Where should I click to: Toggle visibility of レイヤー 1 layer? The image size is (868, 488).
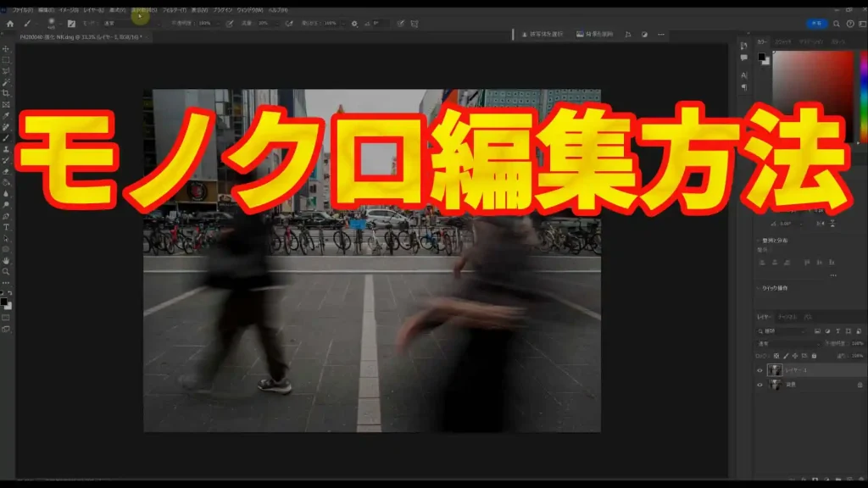(759, 370)
